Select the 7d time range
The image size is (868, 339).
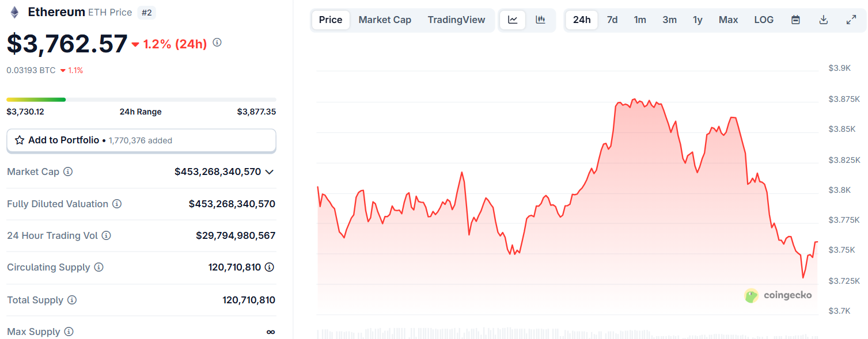coord(612,20)
